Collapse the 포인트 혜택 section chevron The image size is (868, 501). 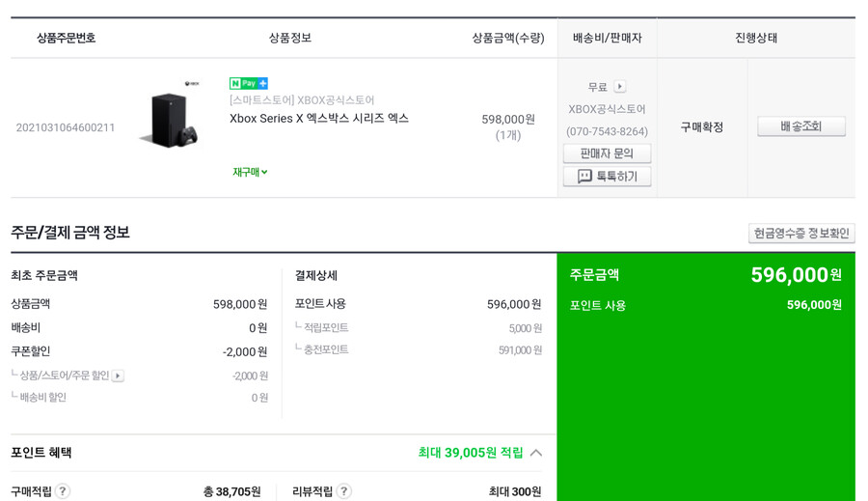(535, 453)
